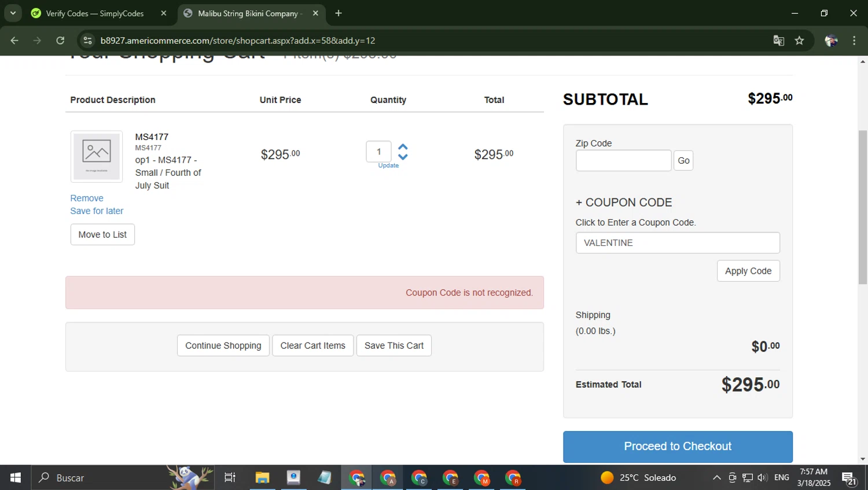
Task: Close the Verify Codes tab
Action: (164, 13)
